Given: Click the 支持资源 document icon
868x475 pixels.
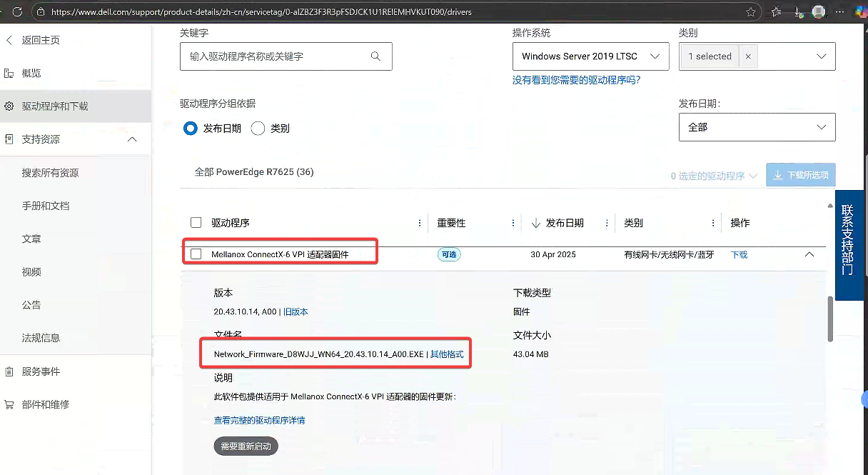Looking at the screenshot, I should 9,139.
